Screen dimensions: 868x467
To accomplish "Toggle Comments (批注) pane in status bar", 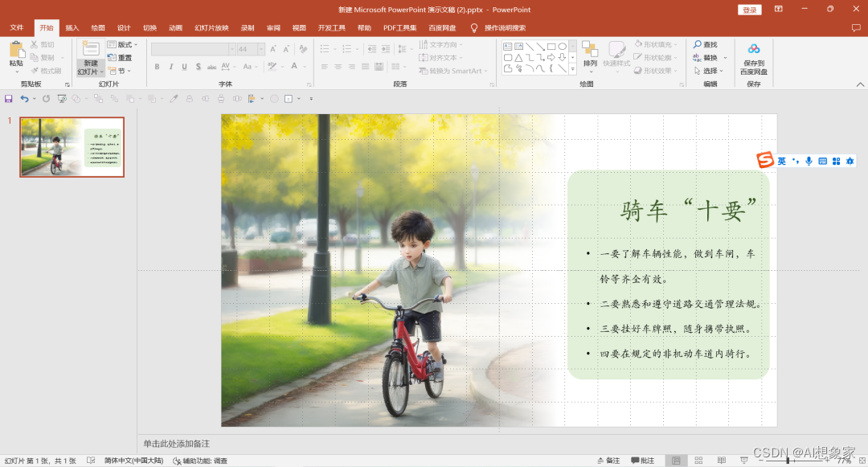I will (x=643, y=461).
